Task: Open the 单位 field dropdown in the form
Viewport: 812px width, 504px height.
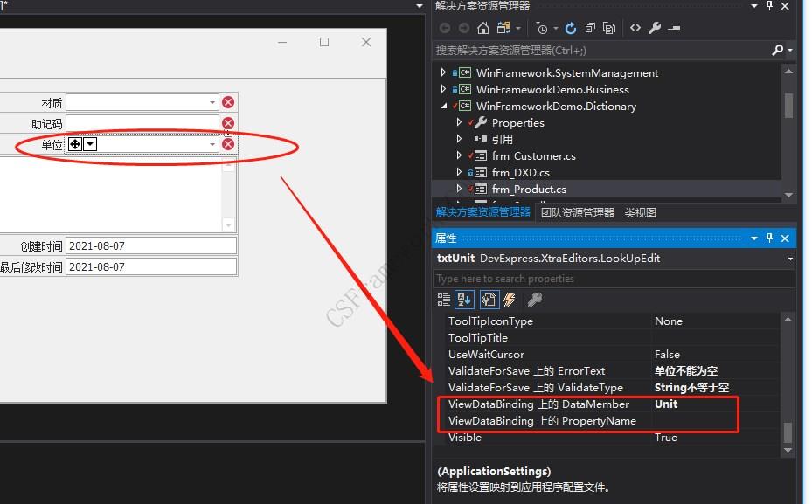Action: (211, 143)
